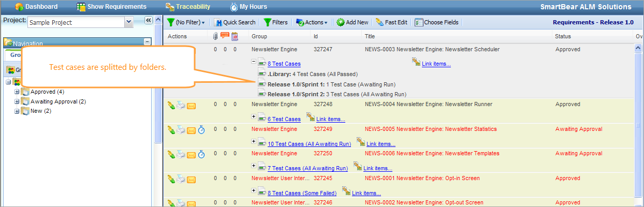Click the edit pencil icon for requirement 327248
This screenshot has width=644, height=207.
coord(172,105)
